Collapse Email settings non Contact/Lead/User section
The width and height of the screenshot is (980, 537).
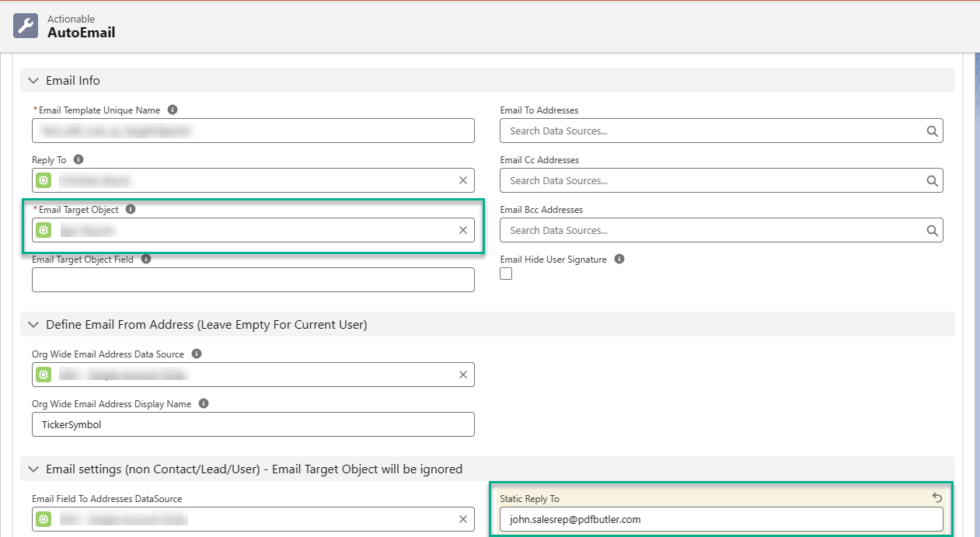click(x=33, y=469)
